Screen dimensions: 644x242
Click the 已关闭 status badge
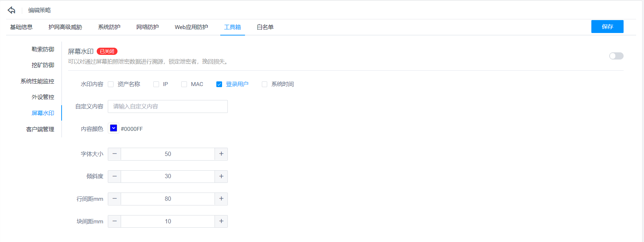click(107, 51)
